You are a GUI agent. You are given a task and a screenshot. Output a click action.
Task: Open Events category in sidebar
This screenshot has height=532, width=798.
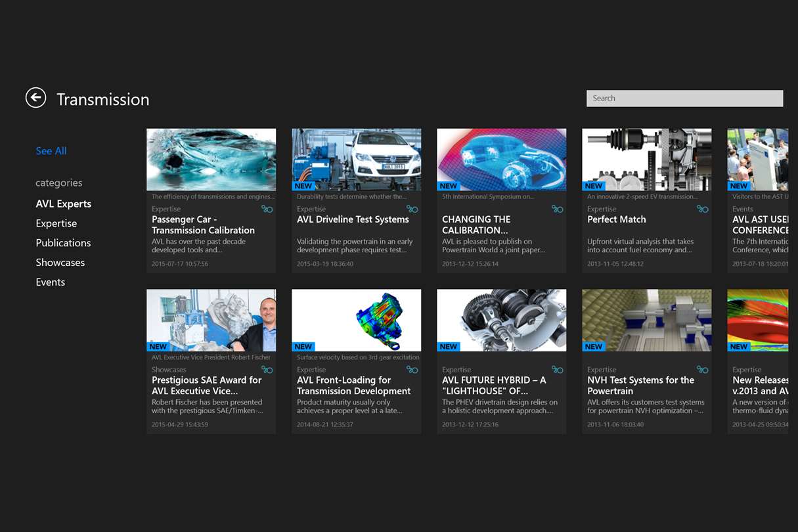51,282
